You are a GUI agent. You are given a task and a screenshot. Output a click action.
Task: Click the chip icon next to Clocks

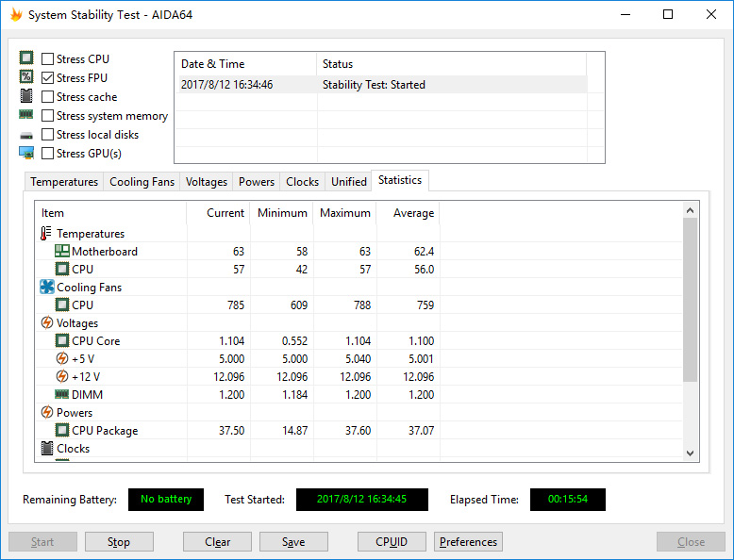pos(47,448)
